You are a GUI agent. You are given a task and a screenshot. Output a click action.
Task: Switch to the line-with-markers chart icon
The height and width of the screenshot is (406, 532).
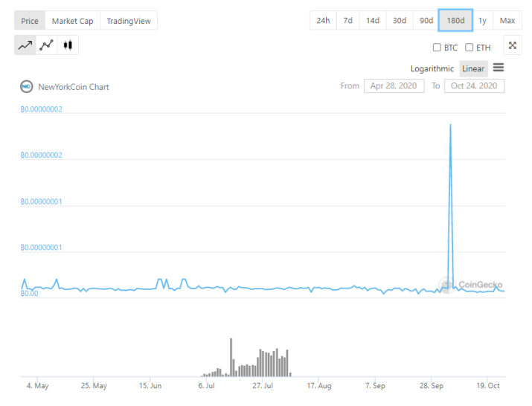tap(46, 45)
